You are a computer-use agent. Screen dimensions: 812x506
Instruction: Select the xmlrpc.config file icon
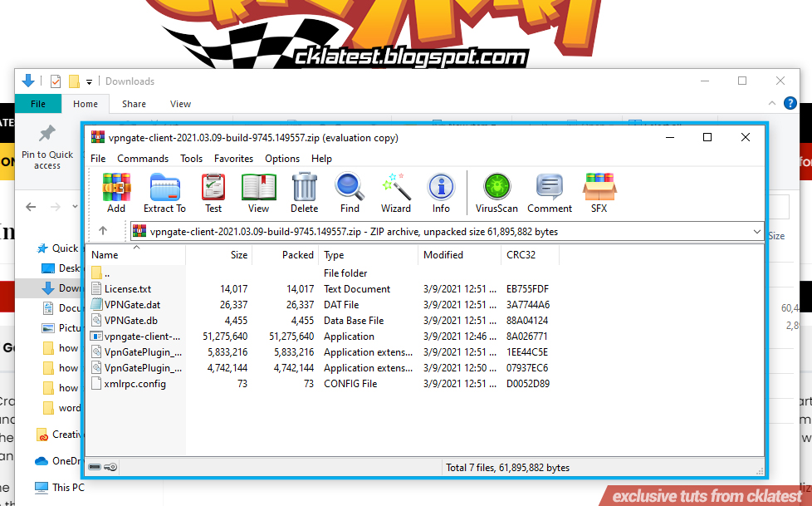pyautogui.click(x=96, y=384)
